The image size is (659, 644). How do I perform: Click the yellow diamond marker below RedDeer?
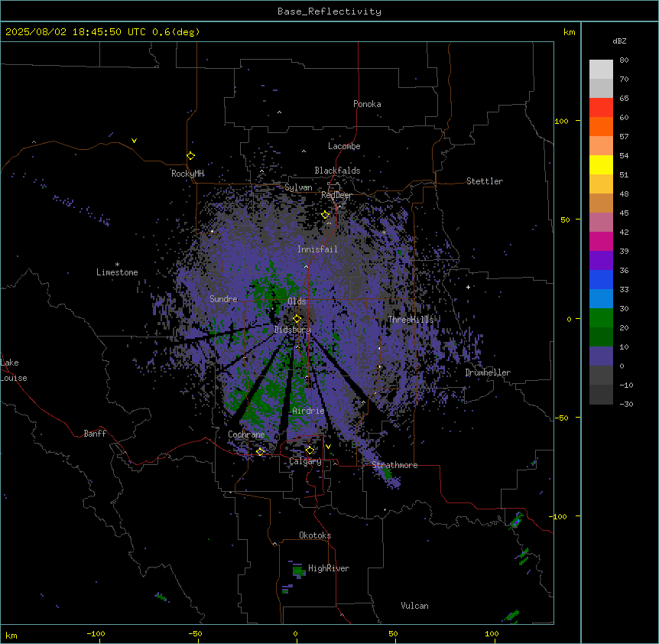point(326,215)
